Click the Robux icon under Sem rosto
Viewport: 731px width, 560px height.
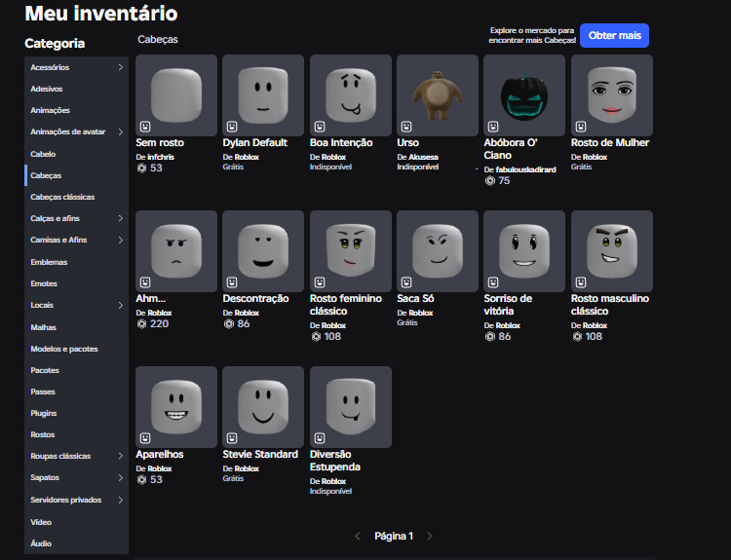click(x=142, y=168)
